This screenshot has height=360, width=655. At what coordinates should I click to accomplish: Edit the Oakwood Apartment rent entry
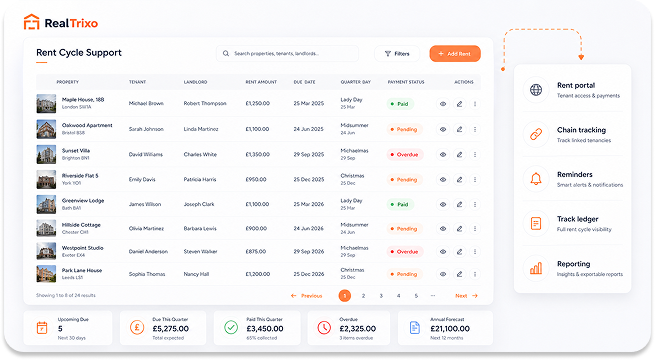460,129
